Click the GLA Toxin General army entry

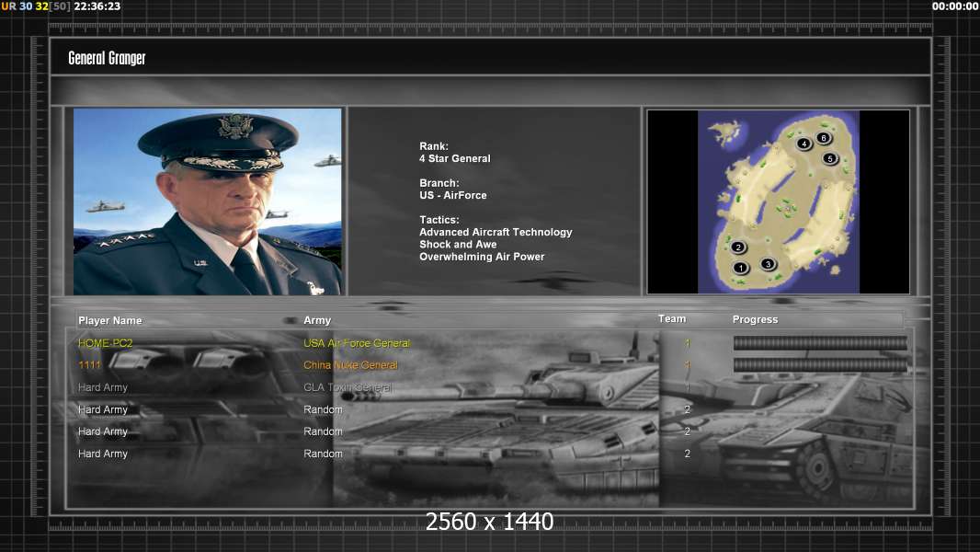pyautogui.click(x=348, y=387)
